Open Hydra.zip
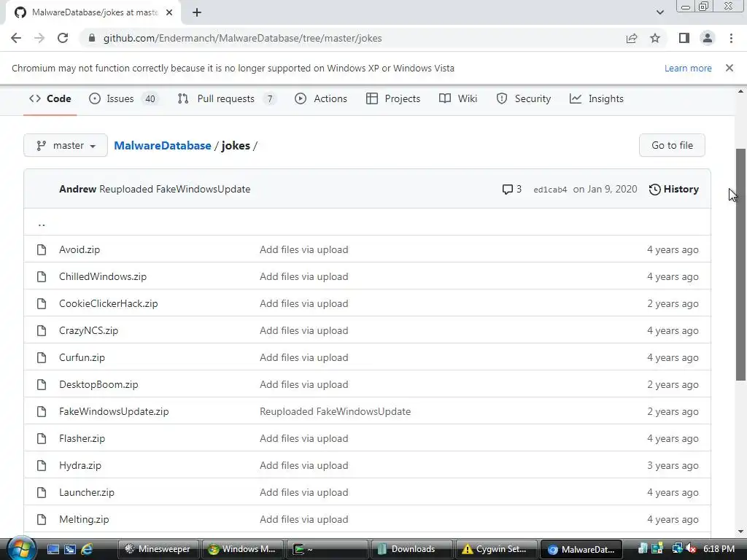This screenshot has width=747, height=560. click(x=80, y=465)
